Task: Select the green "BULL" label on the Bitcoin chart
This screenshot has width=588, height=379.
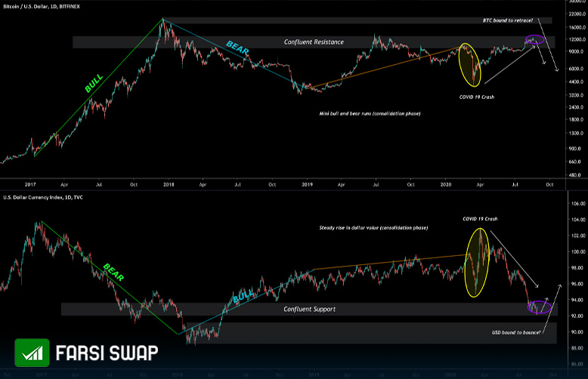Action: [x=94, y=83]
